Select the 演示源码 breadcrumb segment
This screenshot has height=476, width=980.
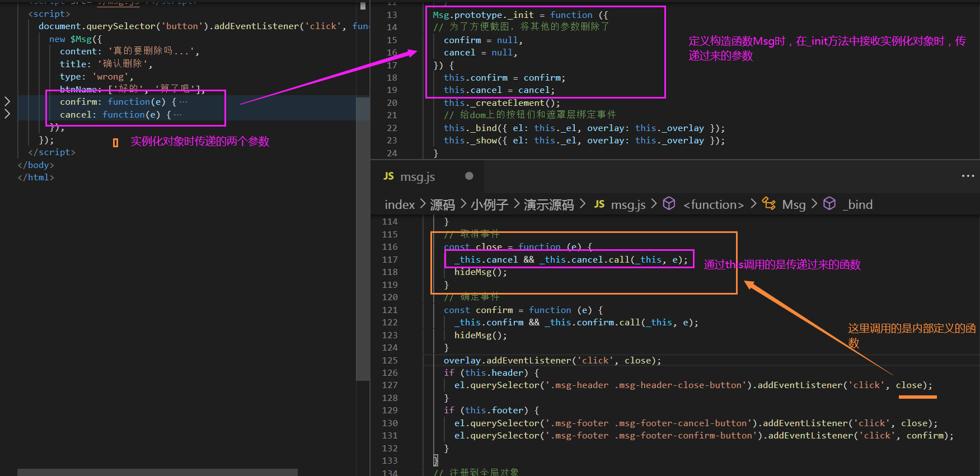(x=549, y=205)
